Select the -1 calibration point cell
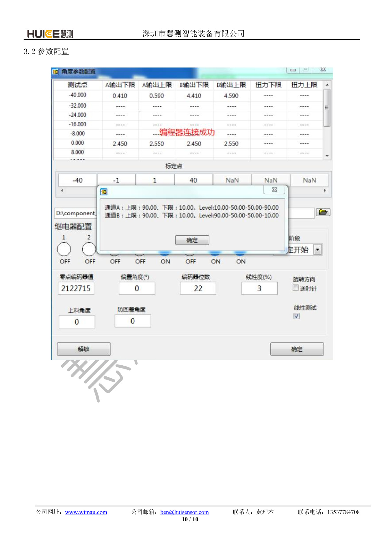Viewport: 392px width, 555px height. (116, 180)
